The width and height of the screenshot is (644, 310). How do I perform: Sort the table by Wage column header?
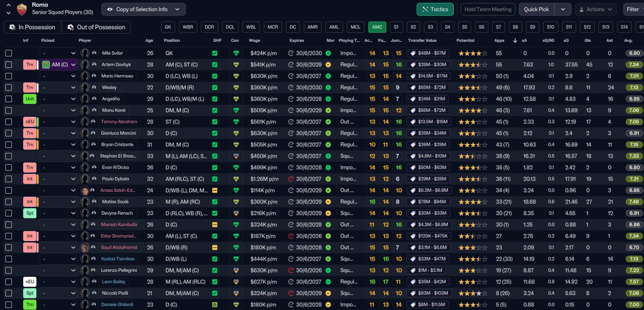click(255, 40)
